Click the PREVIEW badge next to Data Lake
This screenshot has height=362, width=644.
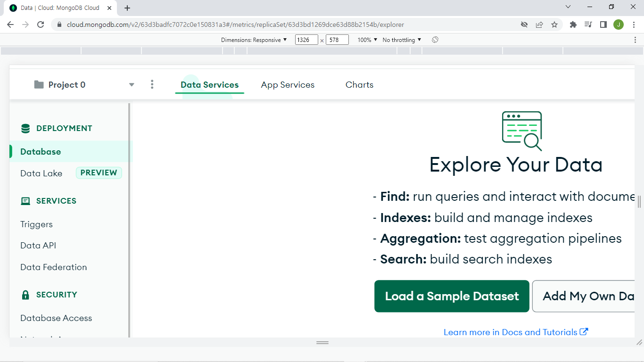point(99,173)
